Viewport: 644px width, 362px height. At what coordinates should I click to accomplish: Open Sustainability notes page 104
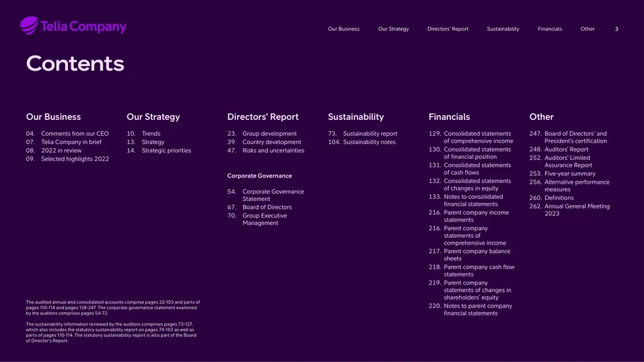click(x=362, y=142)
